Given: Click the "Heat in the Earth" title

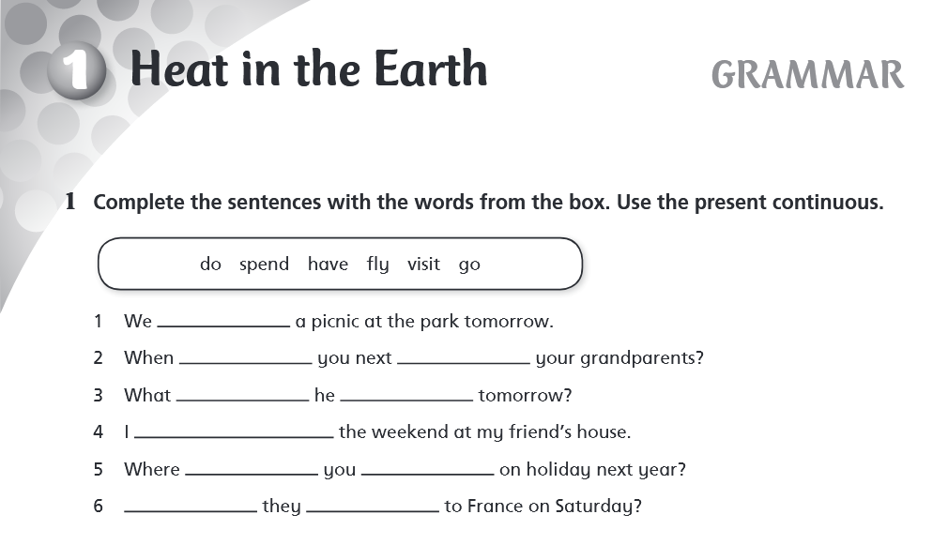Looking at the screenshot, I should [309, 69].
